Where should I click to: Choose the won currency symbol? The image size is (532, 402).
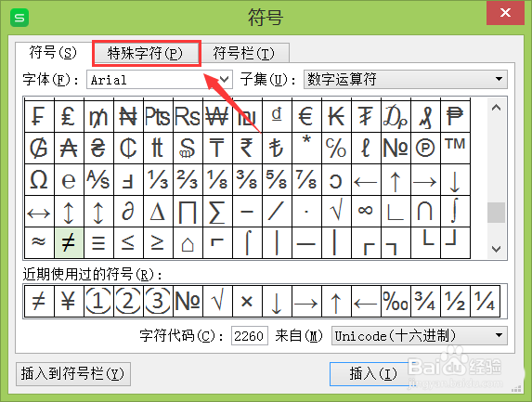pyautogui.click(x=217, y=116)
